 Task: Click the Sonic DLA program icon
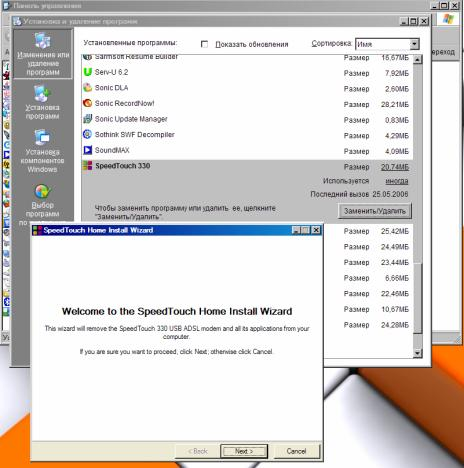pos(87,88)
